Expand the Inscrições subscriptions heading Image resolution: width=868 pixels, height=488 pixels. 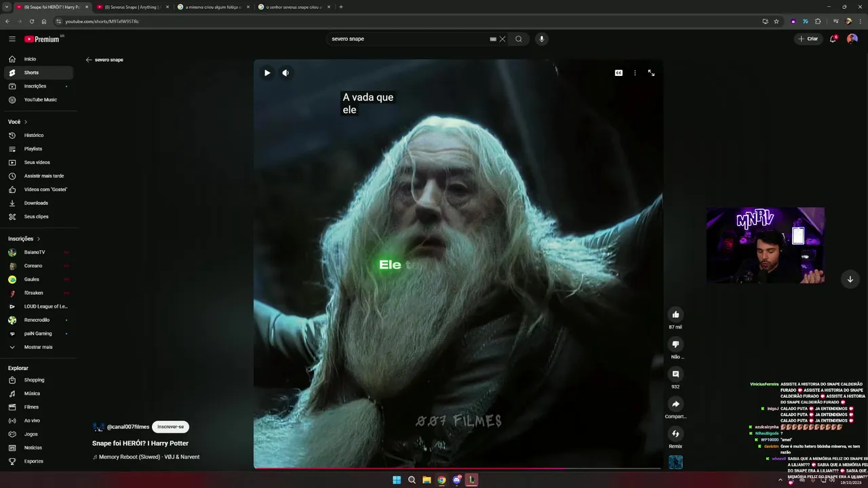coord(24,239)
